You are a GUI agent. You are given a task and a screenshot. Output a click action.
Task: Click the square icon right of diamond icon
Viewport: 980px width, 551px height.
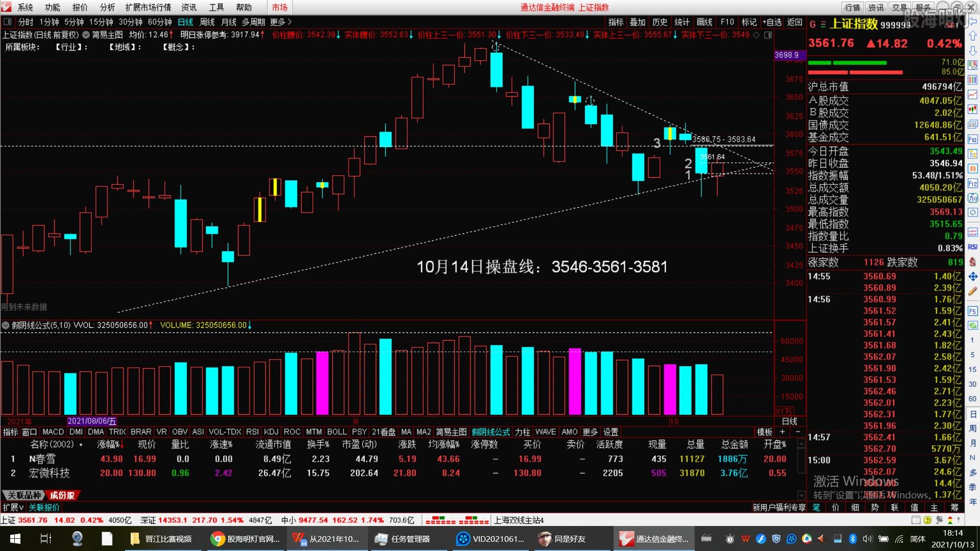pyautogui.click(x=768, y=35)
